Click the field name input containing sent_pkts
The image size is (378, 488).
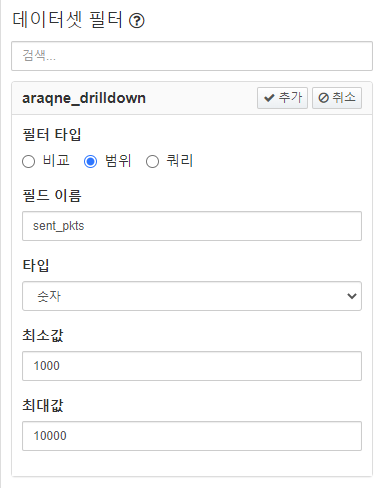pos(192,226)
